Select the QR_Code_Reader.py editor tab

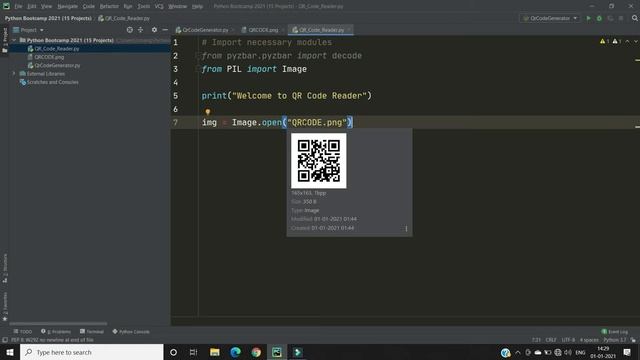click(321, 30)
